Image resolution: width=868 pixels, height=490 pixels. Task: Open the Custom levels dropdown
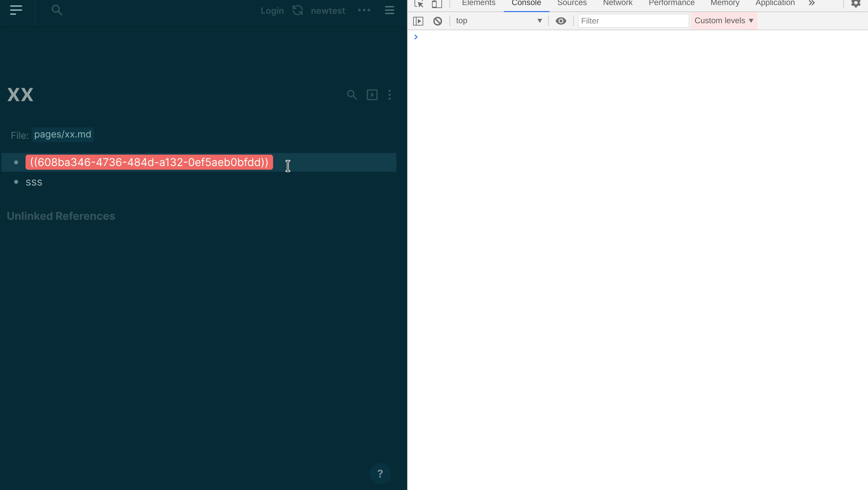coord(724,20)
